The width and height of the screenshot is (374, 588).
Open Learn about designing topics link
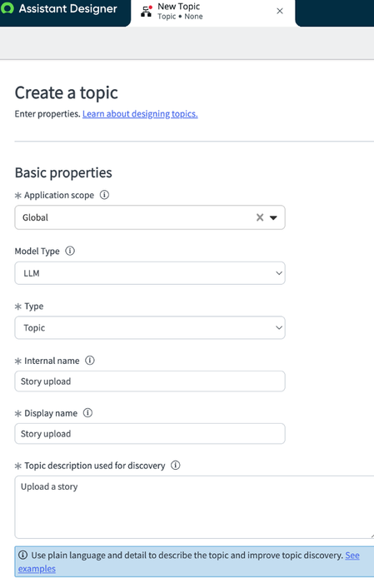140,113
